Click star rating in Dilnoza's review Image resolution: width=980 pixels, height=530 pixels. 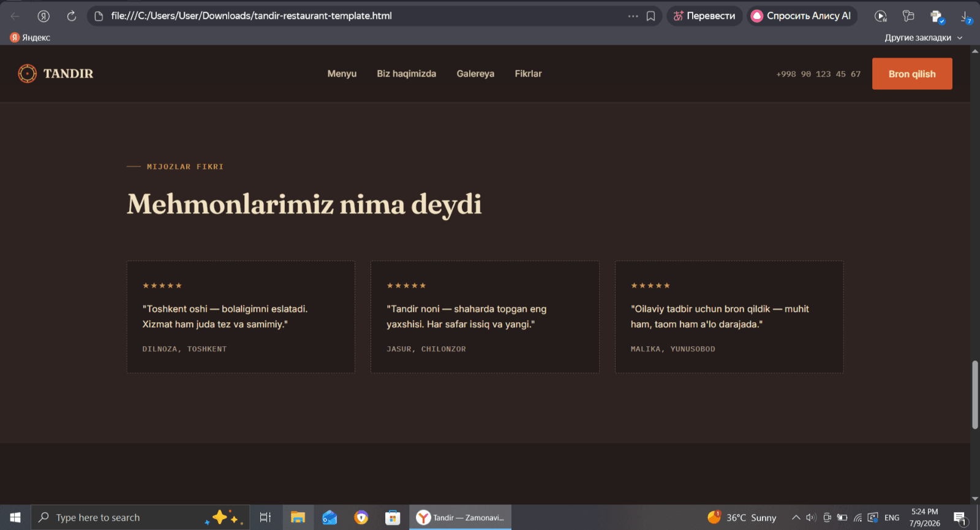coord(162,286)
